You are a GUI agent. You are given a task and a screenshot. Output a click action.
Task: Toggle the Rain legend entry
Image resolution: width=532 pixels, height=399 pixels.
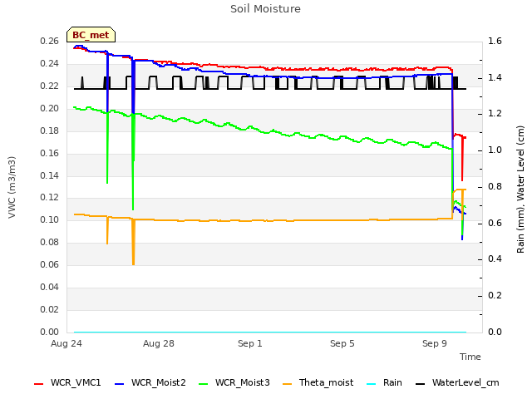[384, 382]
